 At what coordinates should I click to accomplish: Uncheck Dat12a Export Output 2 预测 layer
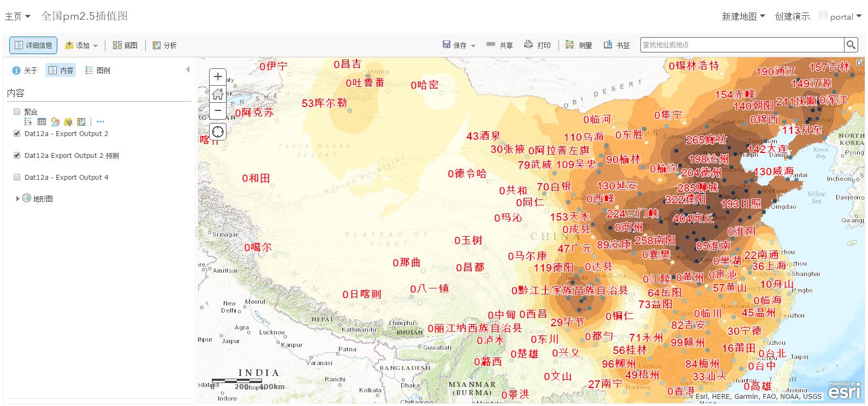pyautogui.click(x=17, y=155)
